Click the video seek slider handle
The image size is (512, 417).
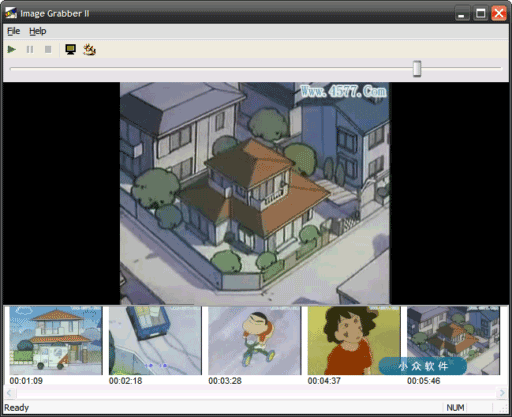417,69
